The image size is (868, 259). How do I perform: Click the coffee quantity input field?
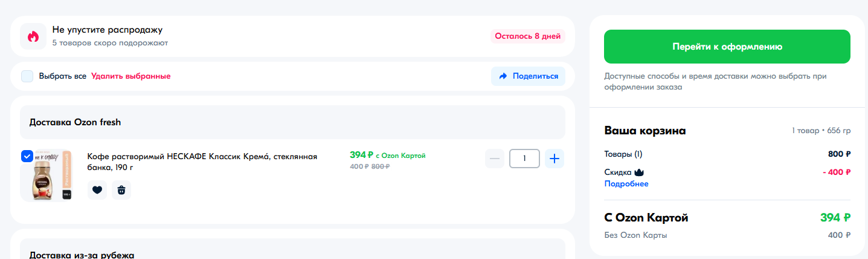pyautogui.click(x=524, y=159)
